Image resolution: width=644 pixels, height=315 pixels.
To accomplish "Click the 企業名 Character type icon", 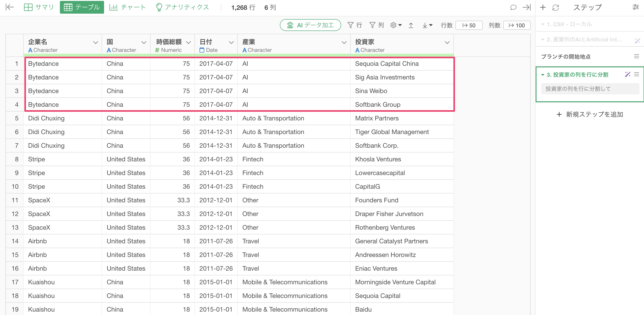I will tap(30, 50).
